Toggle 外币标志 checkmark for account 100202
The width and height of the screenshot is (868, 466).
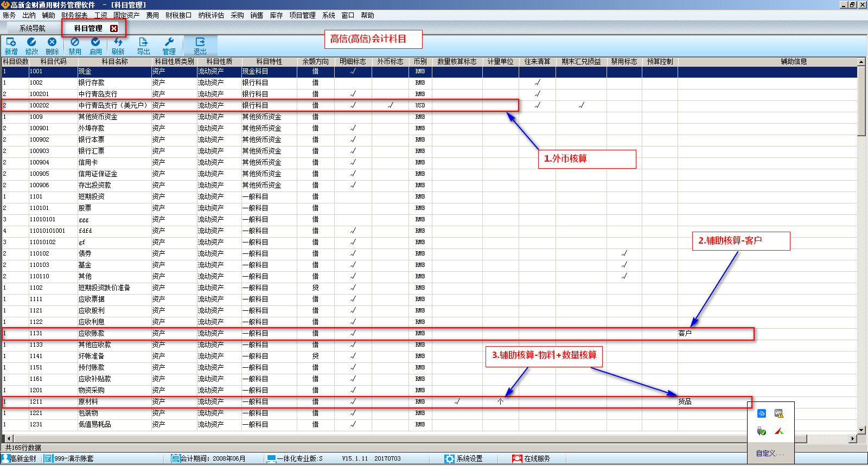point(390,105)
